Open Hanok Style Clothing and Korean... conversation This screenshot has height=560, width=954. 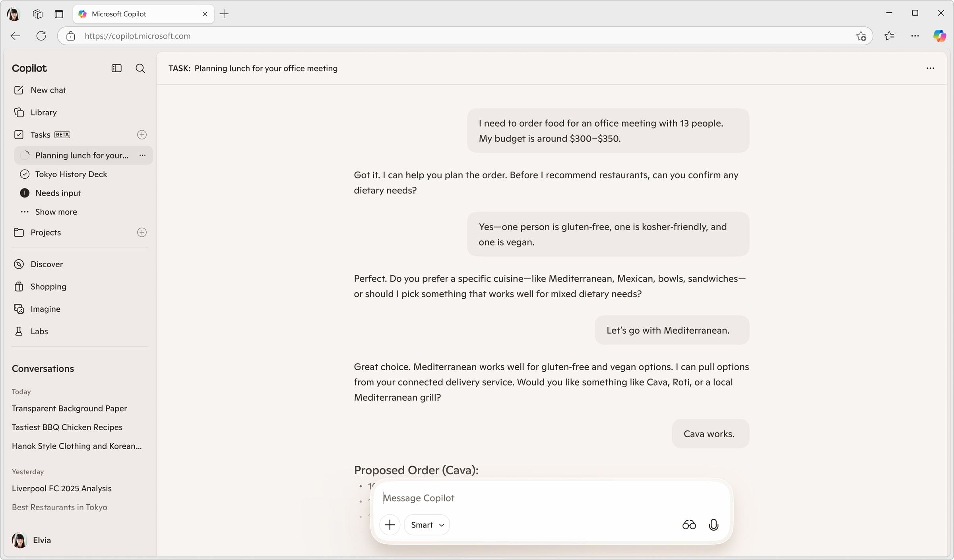[77, 446]
